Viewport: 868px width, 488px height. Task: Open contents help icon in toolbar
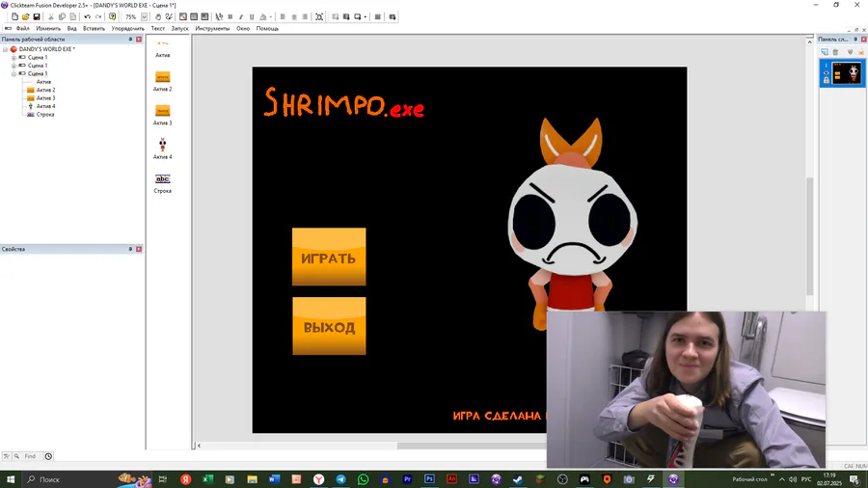click(113, 16)
